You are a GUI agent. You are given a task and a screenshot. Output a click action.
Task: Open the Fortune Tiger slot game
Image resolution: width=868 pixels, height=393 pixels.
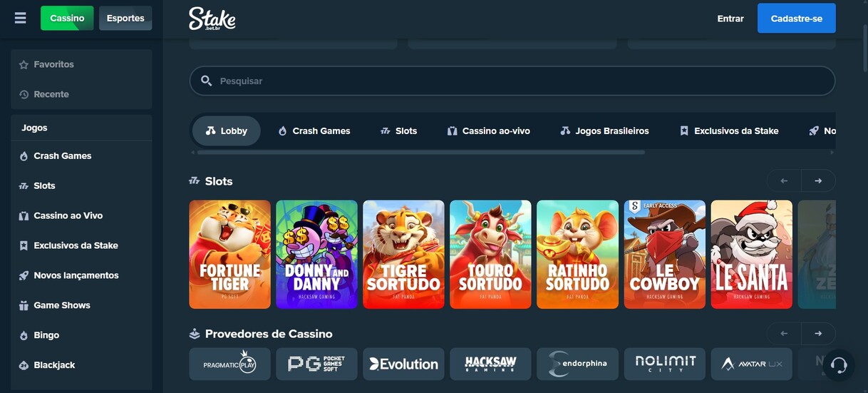pos(229,255)
